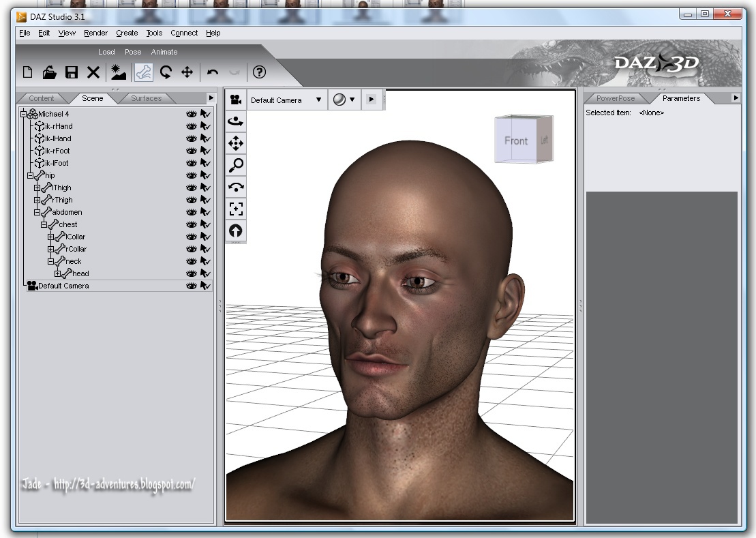Screen dimensions: 756x538
Task: Open the Help menu
Action: (213, 33)
